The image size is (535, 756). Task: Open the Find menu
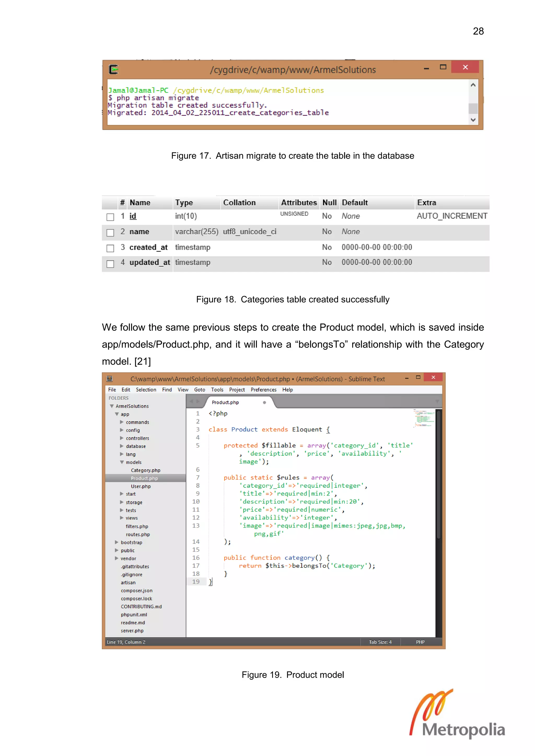167,389
